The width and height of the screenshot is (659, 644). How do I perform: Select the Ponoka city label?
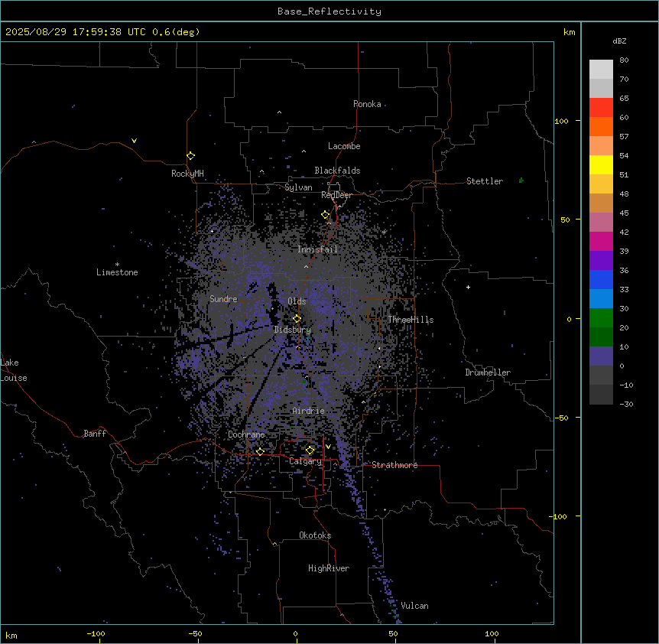(x=367, y=104)
